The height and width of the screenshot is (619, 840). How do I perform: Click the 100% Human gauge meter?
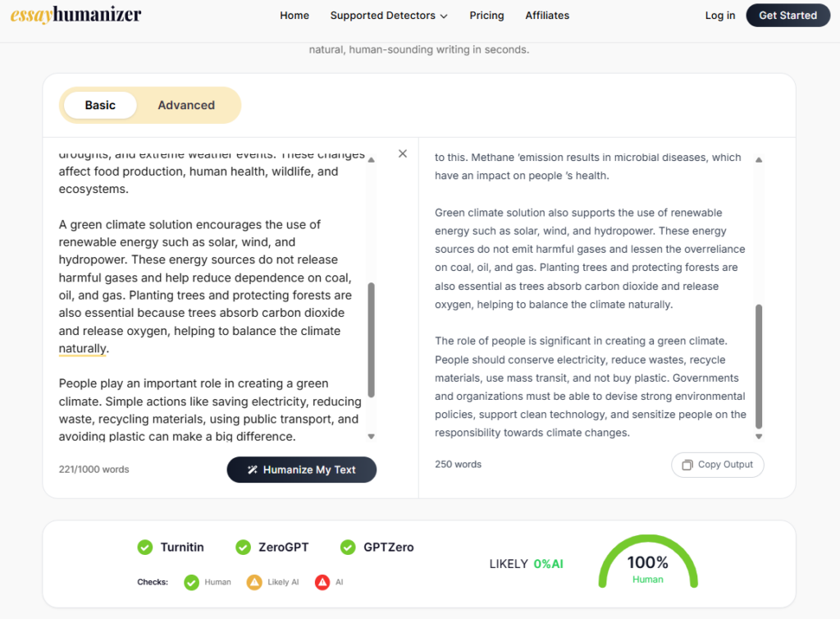(x=647, y=563)
